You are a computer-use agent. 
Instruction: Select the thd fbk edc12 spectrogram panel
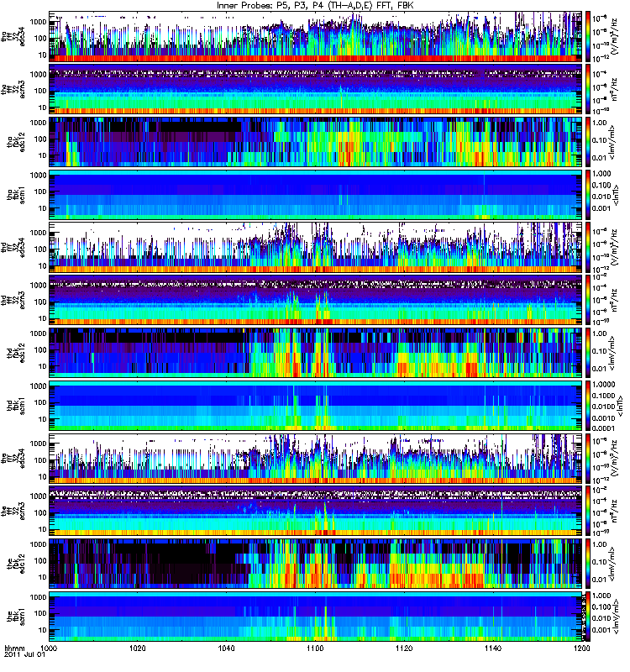(316, 352)
